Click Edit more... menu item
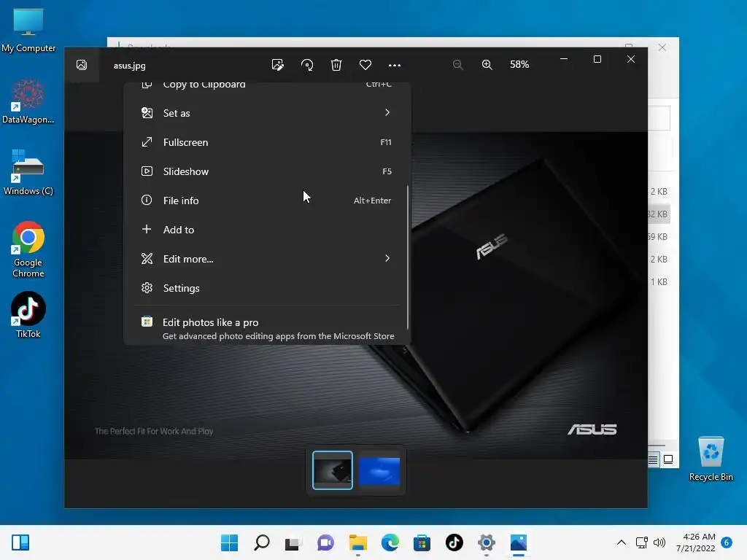747x560 pixels. point(267,259)
